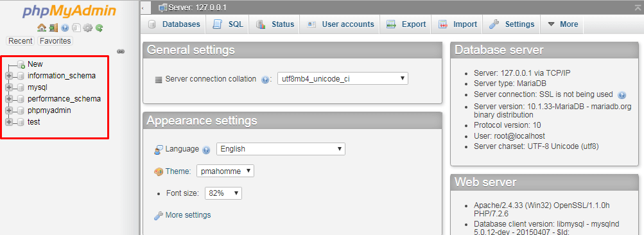This screenshot has height=235, width=644.
Task: Open phpMyAdmin documentation question-mark icon in sidebar
Action: [x=64, y=28]
